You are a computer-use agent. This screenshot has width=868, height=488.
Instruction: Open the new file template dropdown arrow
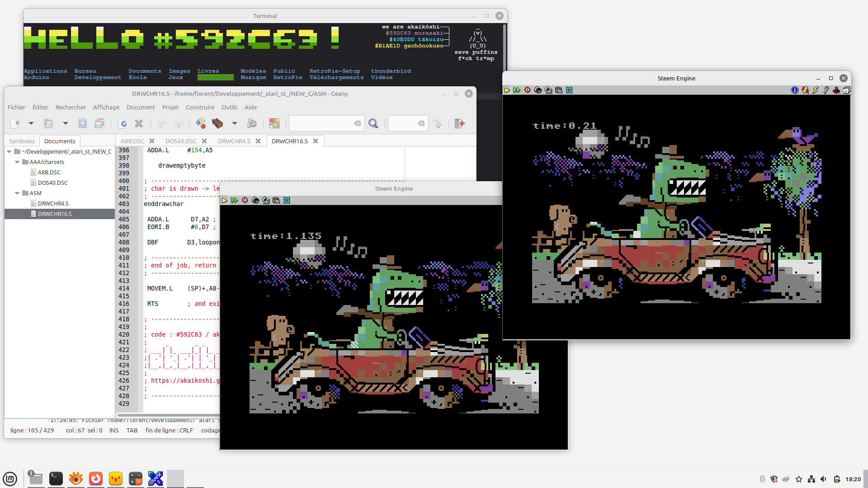31,123
